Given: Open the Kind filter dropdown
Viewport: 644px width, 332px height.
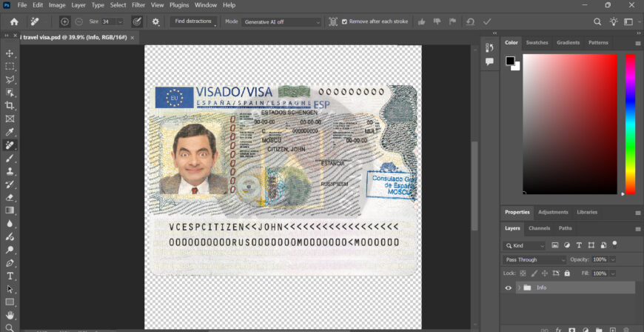Looking at the screenshot, I should [524, 245].
